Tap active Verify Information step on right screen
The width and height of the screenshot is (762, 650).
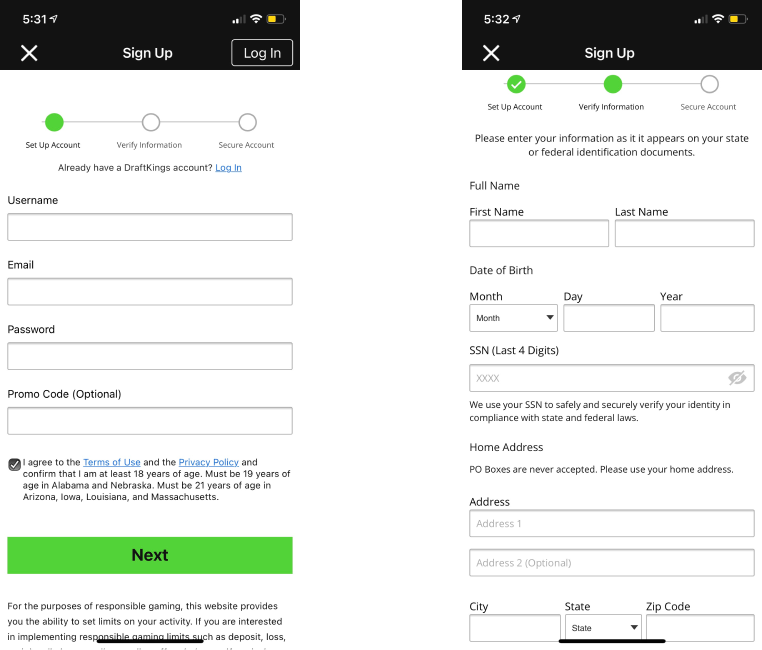click(613, 84)
